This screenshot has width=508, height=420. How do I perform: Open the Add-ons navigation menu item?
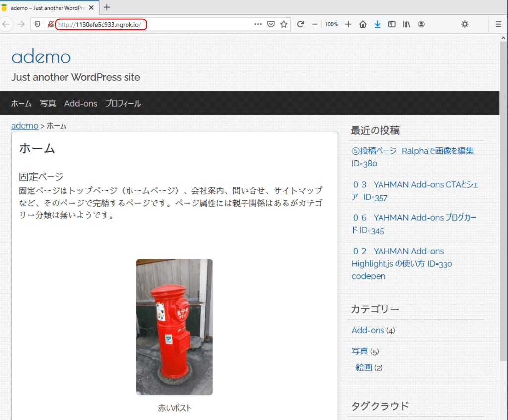81,103
